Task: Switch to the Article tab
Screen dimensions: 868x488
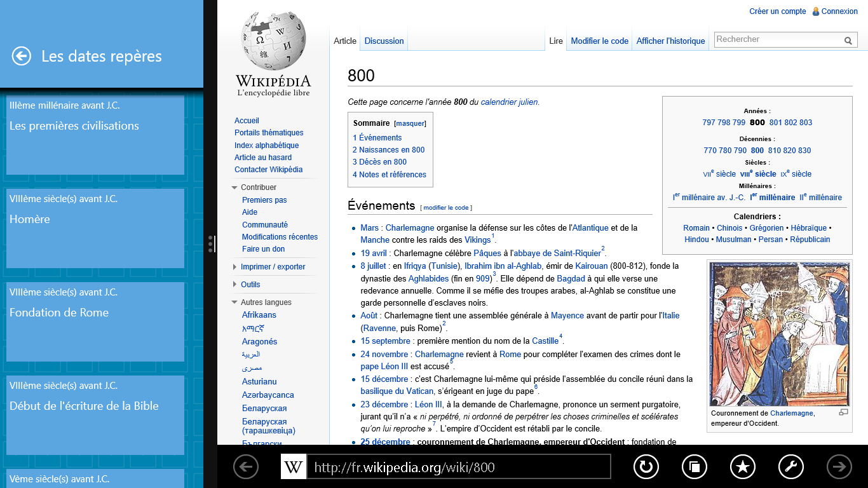Action: pyautogui.click(x=345, y=41)
